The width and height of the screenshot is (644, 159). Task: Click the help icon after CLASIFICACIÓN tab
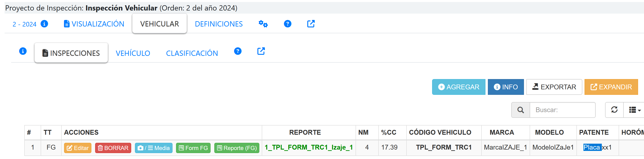coord(237,51)
